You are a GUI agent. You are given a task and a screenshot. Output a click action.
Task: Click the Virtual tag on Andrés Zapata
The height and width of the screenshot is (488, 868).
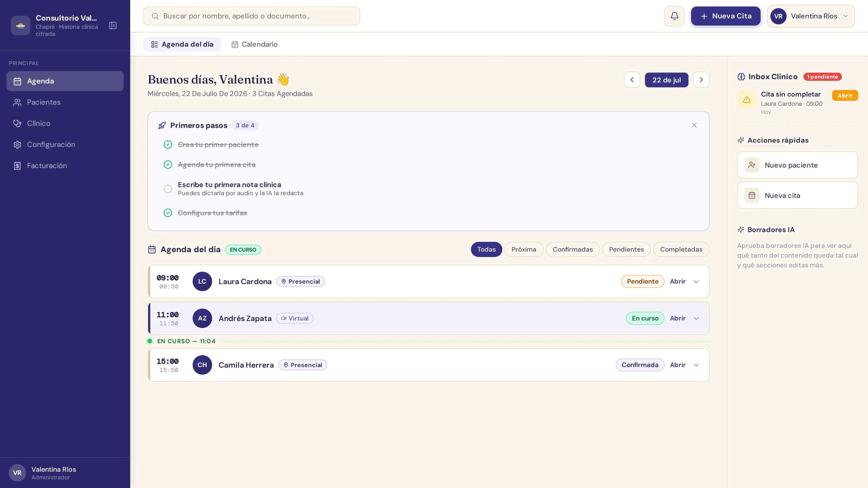click(295, 319)
